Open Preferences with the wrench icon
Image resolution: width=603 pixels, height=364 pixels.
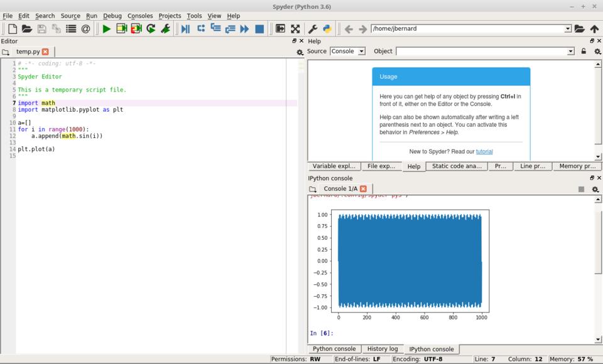coord(312,29)
